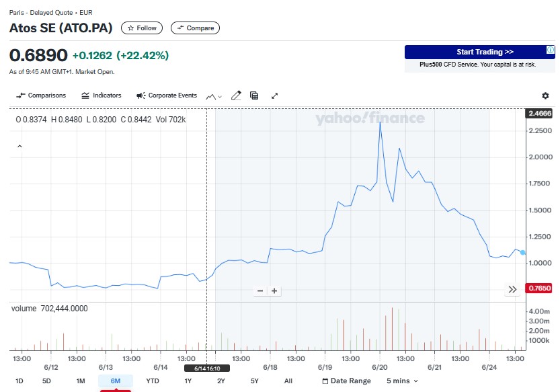This screenshot has height=392, width=560.
Task: Click the 3.00m volume axis label
Action: (x=539, y=321)
